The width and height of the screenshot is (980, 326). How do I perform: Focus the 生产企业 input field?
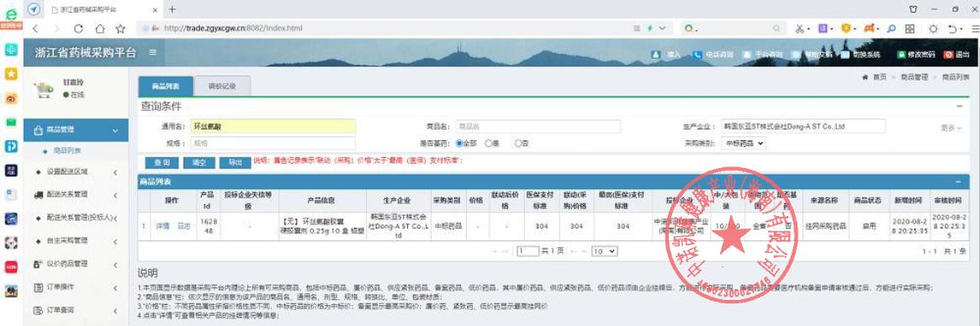[x=803, y=126]
